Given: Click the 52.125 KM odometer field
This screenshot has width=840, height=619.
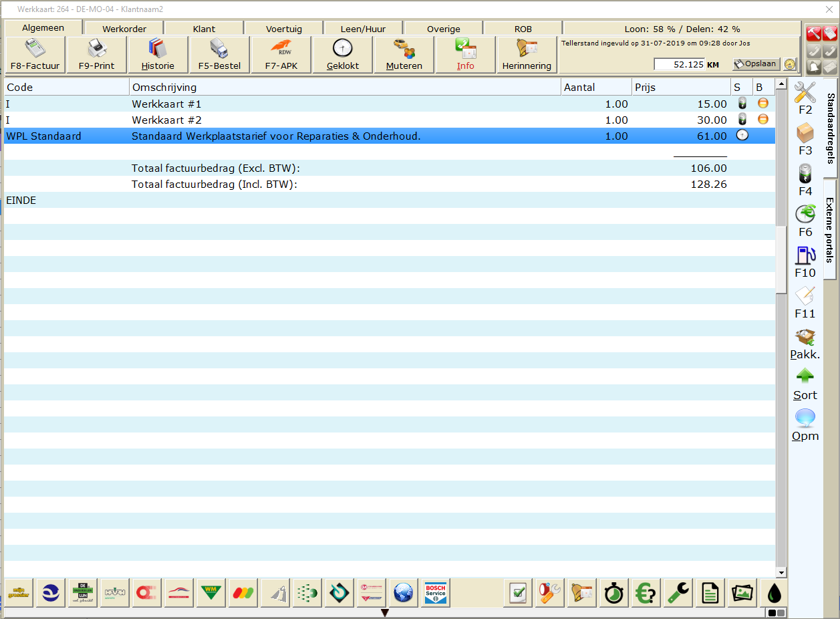Looking at the screenshot, I should click(680, 64).
